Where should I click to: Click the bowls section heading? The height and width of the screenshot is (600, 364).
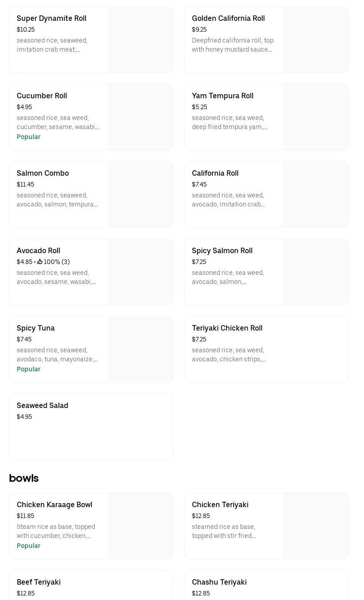point(24,478)
